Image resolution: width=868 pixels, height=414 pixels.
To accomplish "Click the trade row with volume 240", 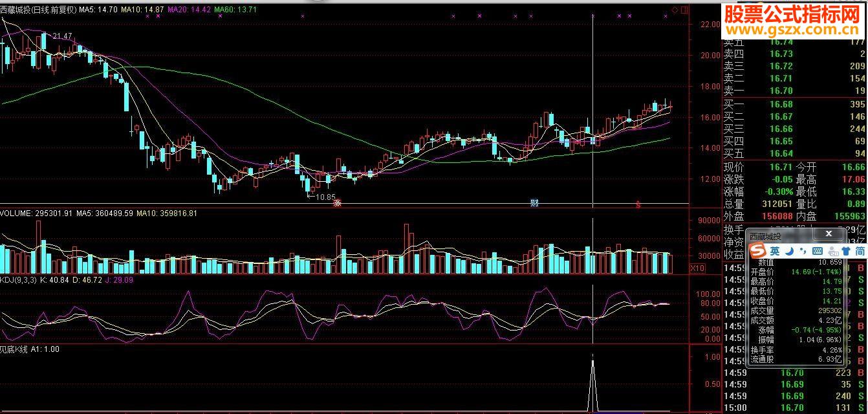I will tap(795, 396).
